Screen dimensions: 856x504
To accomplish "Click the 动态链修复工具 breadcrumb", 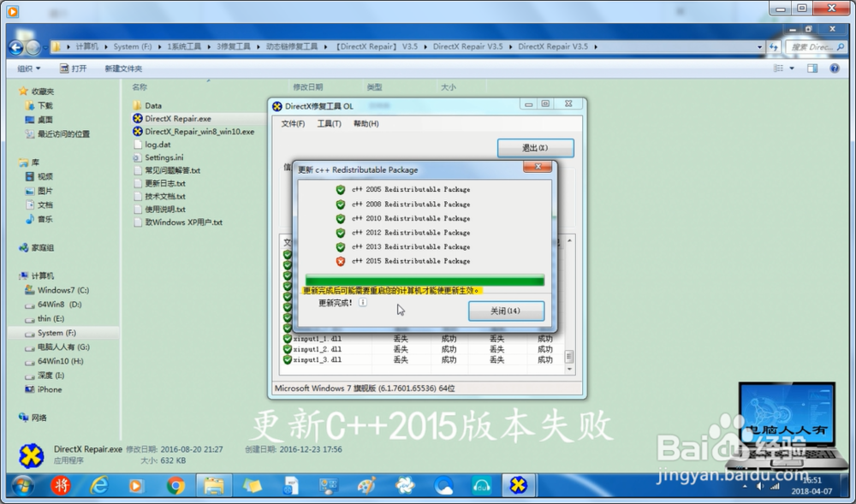I will pyautogui.click(x=292, y=47).
